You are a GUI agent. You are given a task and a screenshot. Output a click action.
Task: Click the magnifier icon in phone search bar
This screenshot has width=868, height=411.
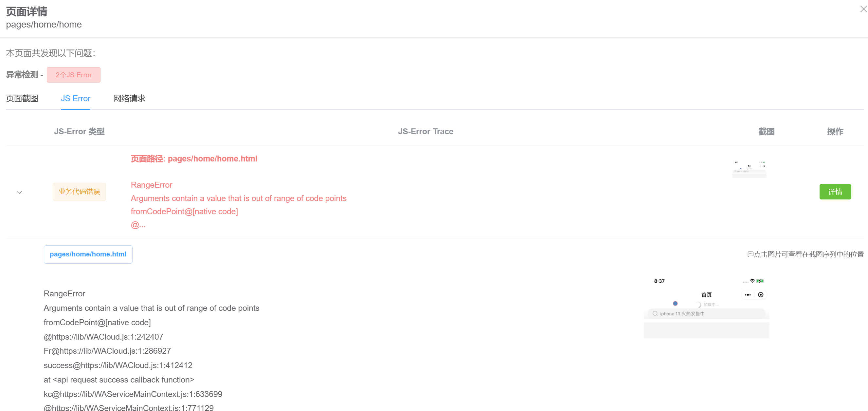[655, 313]
